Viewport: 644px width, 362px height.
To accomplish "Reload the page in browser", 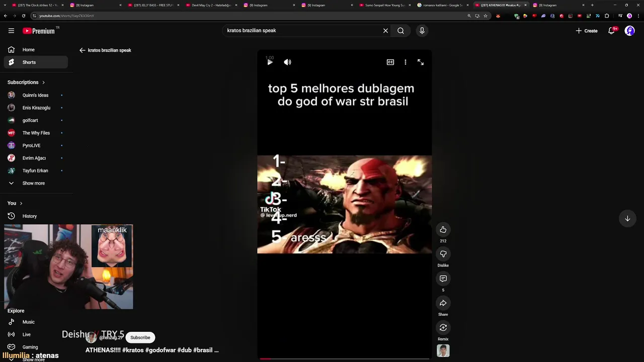I will tap(23, 16).
